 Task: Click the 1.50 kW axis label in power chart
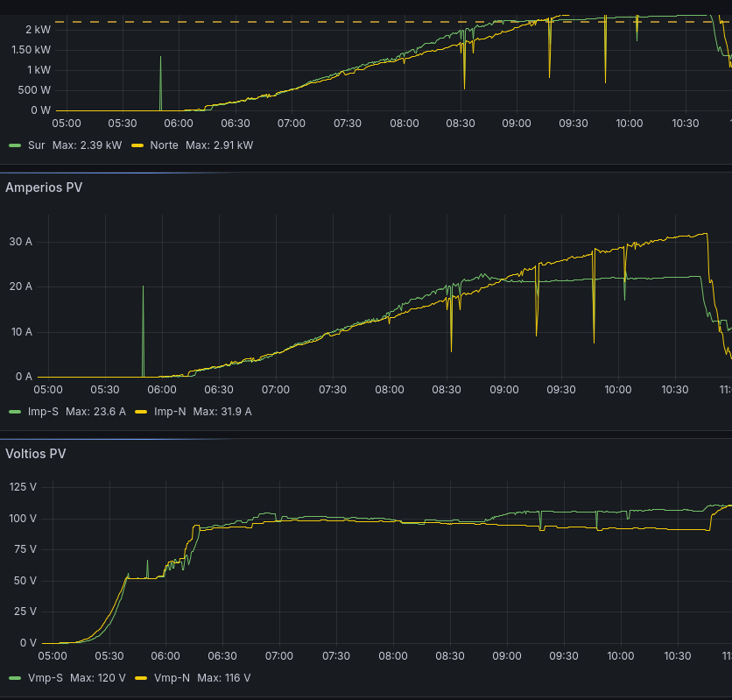32,50
